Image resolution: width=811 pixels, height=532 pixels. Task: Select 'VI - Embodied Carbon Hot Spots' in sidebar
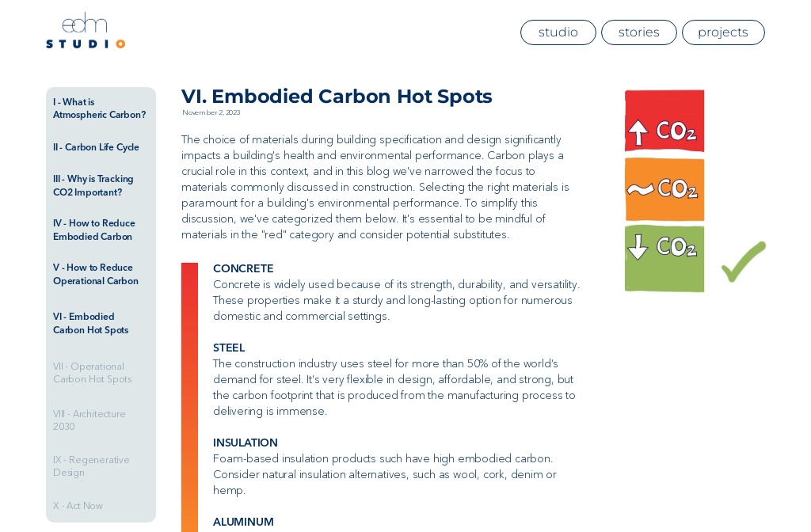click(x=90, y=323)
